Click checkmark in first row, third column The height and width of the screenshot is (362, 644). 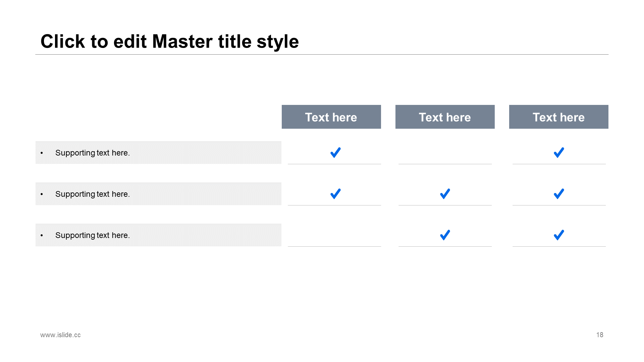coord(559,153)
